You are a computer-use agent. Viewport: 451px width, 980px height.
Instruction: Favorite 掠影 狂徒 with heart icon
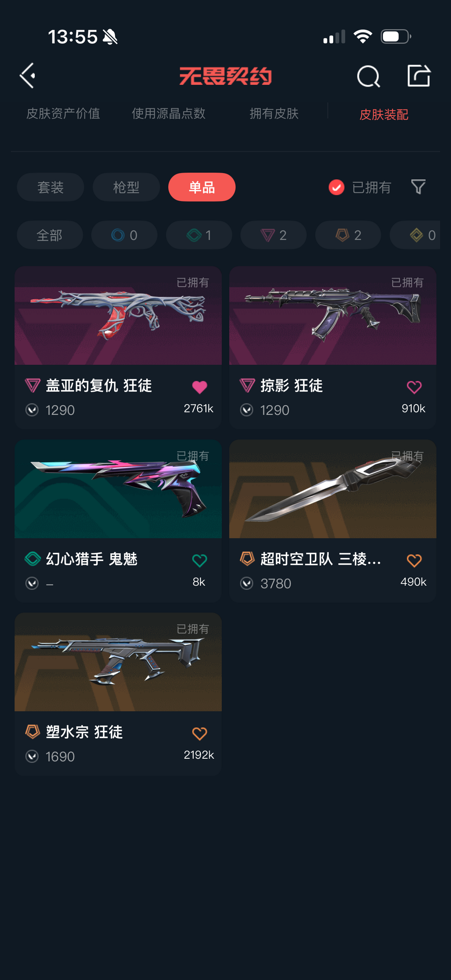414,387
